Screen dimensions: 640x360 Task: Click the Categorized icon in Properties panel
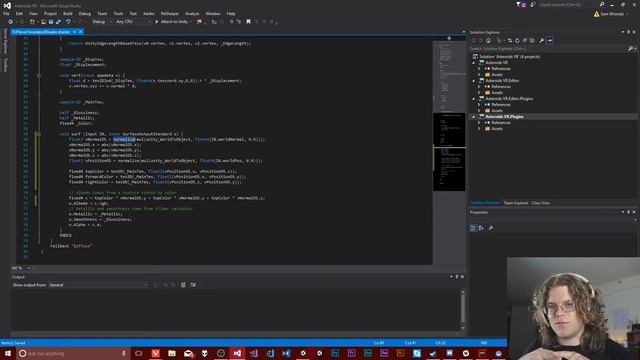(x=473, y=228)
